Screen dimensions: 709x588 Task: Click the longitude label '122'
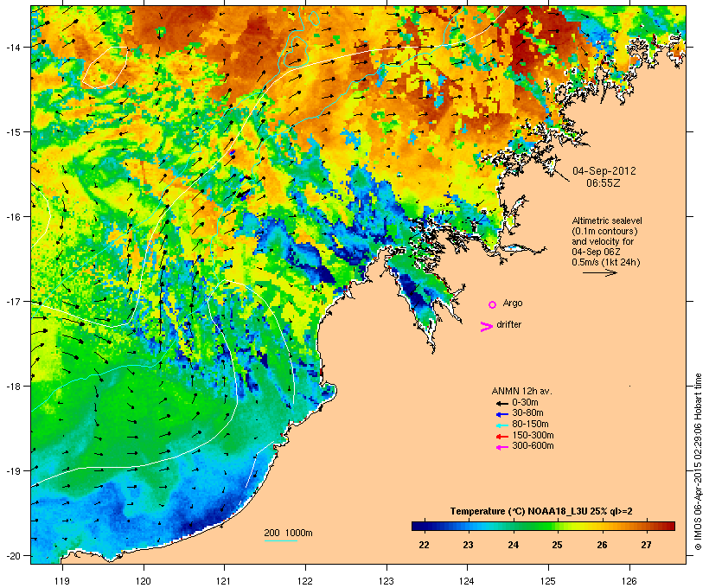tap(305, 580)
